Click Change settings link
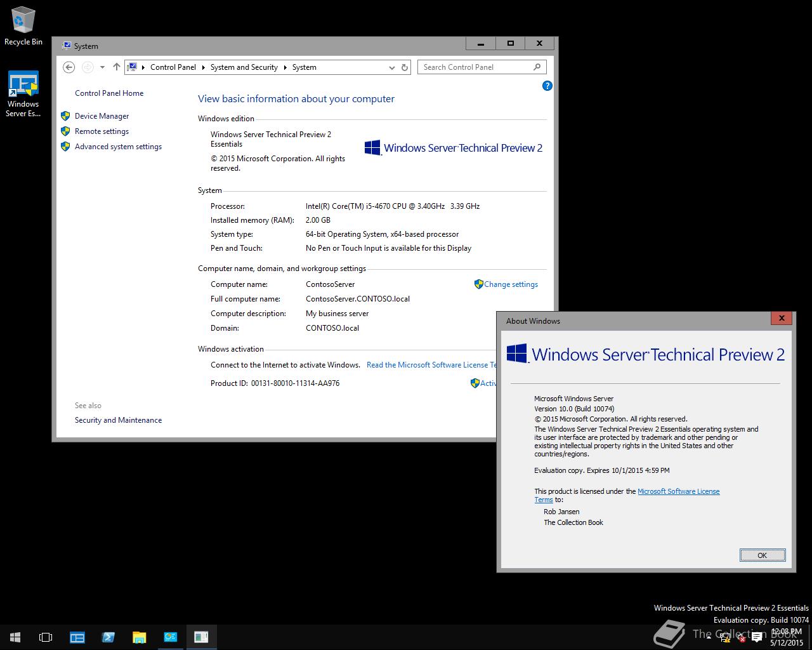This screenshot has width=812, height=650. click(511, 284)
